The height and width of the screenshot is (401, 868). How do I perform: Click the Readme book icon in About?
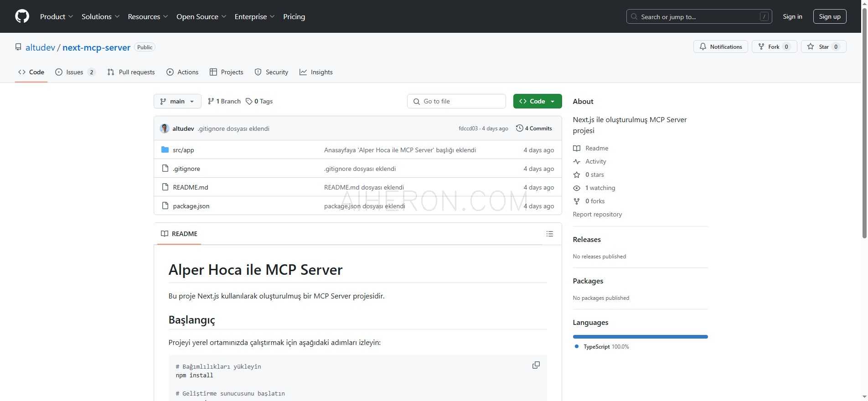577,148
